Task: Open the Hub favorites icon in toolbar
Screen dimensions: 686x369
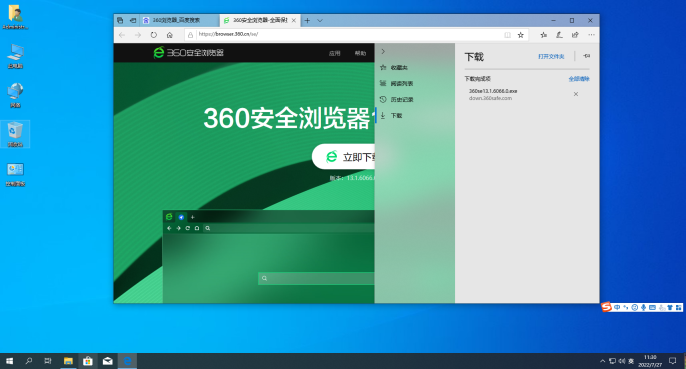Action: tap(543, 35)
